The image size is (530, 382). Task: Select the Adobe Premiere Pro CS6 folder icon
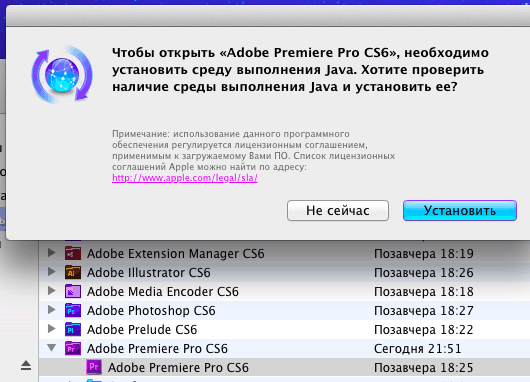tap(73, 348)
